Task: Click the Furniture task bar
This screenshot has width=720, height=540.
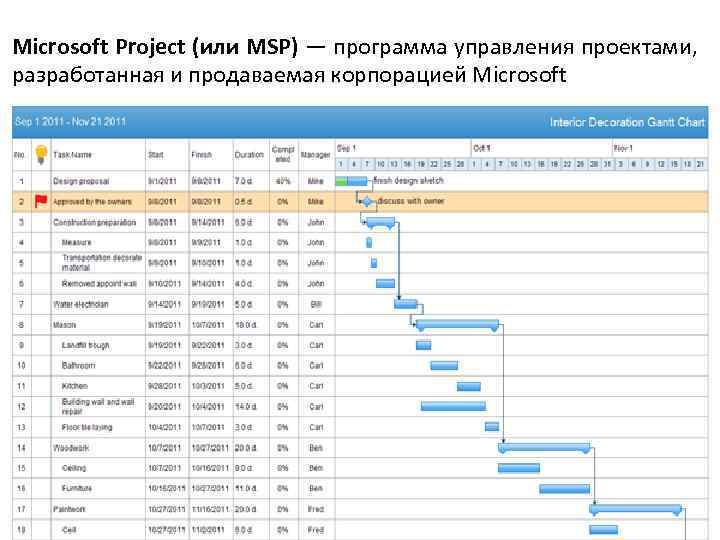Action: coord(565,489)
